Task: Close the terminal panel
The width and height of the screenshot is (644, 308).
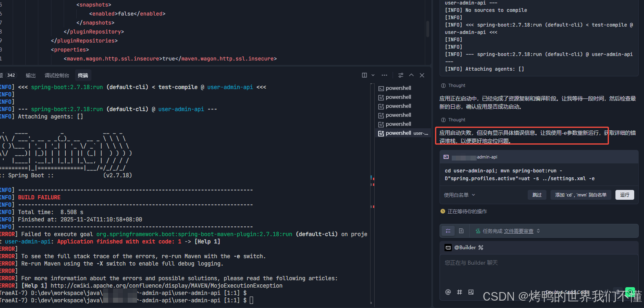Action: tap(422, 75)
